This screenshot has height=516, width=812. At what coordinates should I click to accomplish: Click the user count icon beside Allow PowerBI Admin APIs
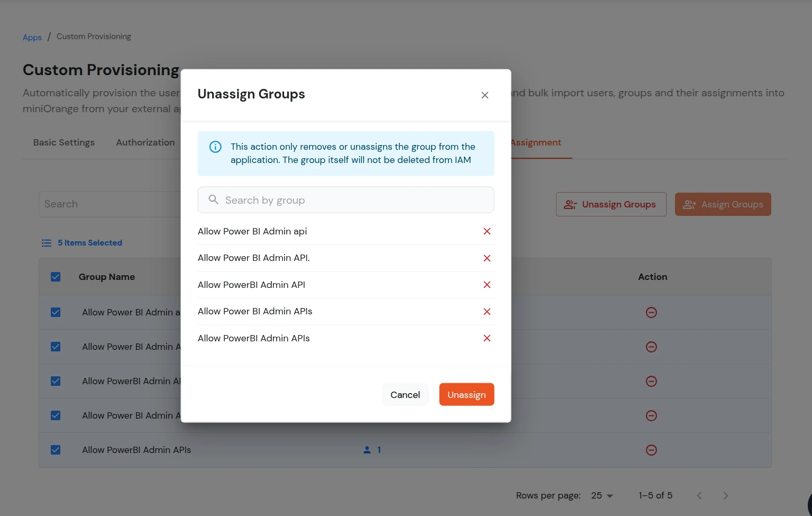[367, 449]
